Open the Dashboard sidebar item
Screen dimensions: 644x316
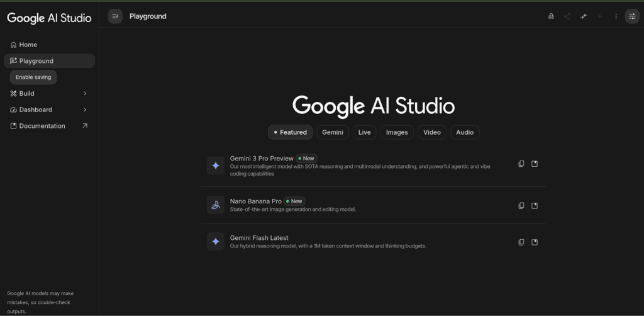click(x=49, y=110)
